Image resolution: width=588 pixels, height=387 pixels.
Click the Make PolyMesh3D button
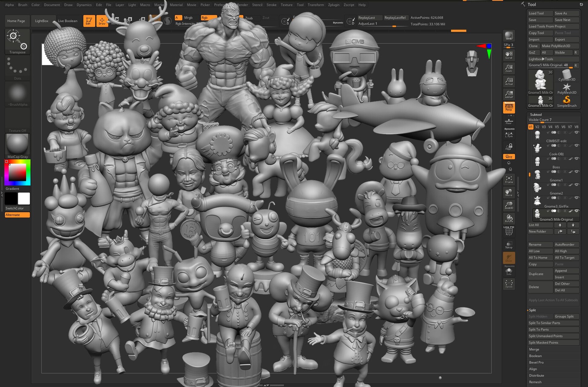pyautogui.click(x=556, y=46)
